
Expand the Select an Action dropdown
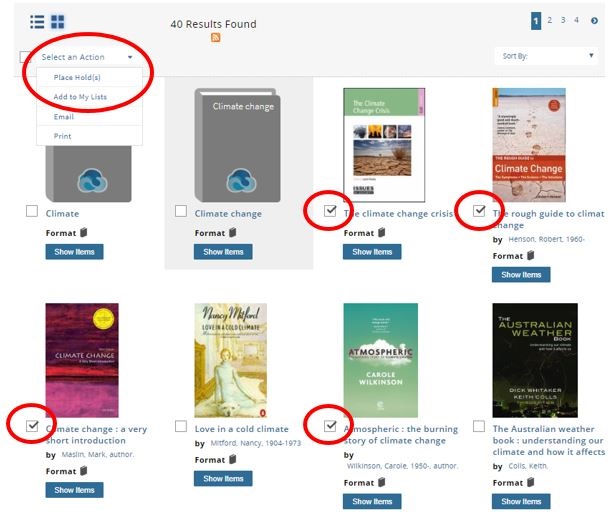87,57
